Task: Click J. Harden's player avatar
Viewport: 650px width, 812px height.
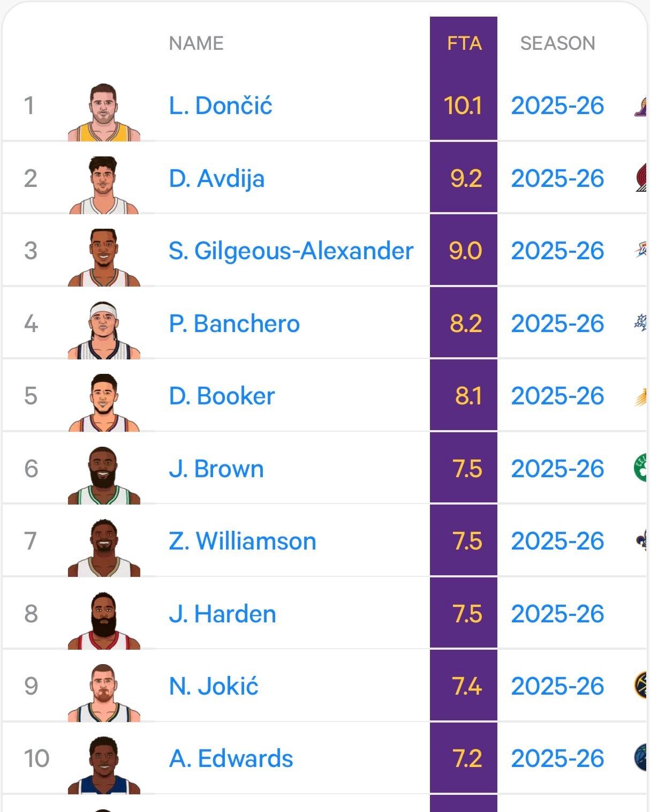Action: click(x=104, y=620)
